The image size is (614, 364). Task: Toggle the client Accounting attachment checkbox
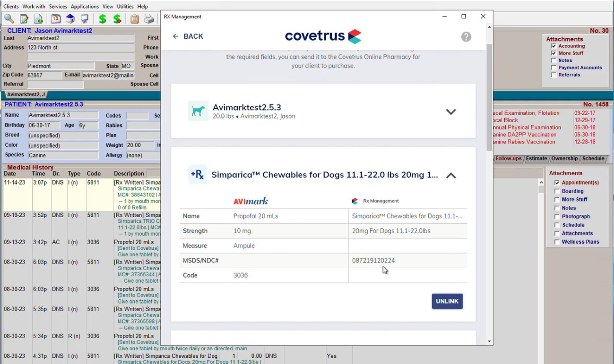[x=553, y=46]
